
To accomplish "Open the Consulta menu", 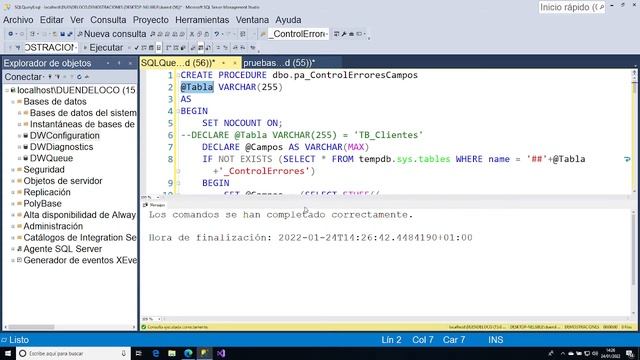I will tap(108, 20).
